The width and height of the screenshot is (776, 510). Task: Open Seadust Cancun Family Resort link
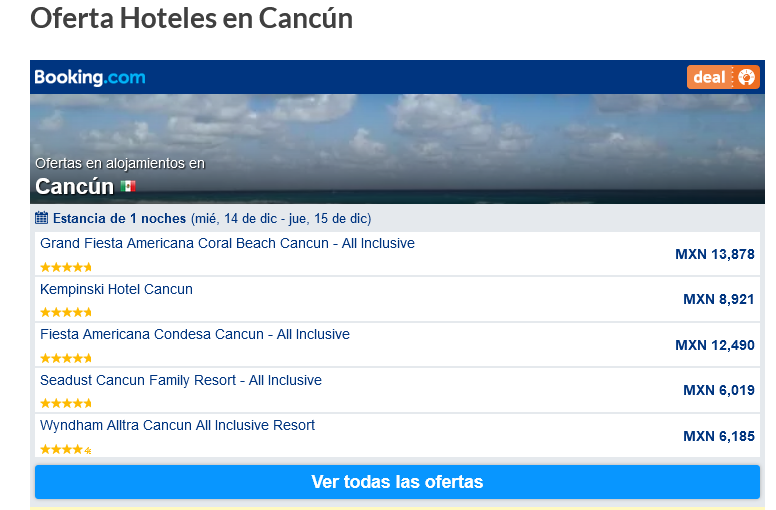pyautogui.click(x=181, y=380)
